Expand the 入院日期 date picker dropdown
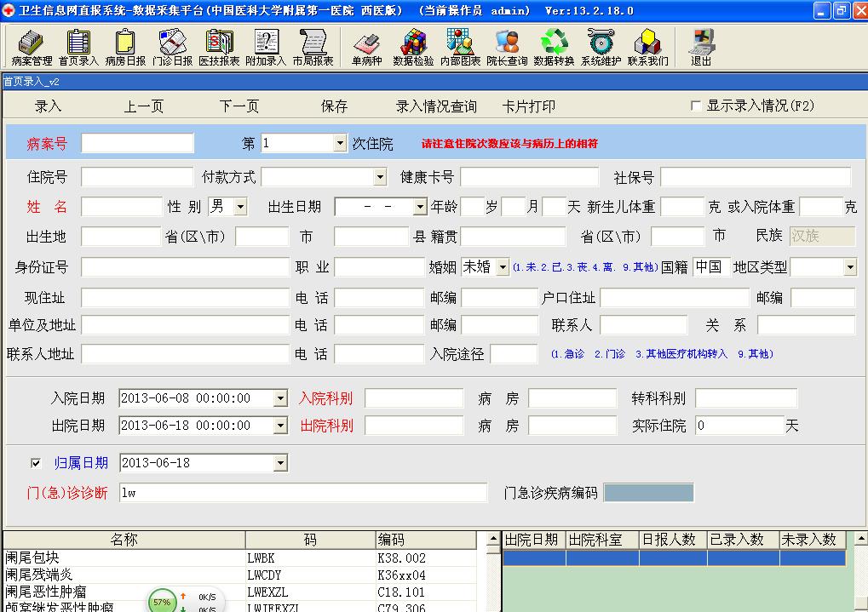Screen dimensions: 868x612 (280, 398)
